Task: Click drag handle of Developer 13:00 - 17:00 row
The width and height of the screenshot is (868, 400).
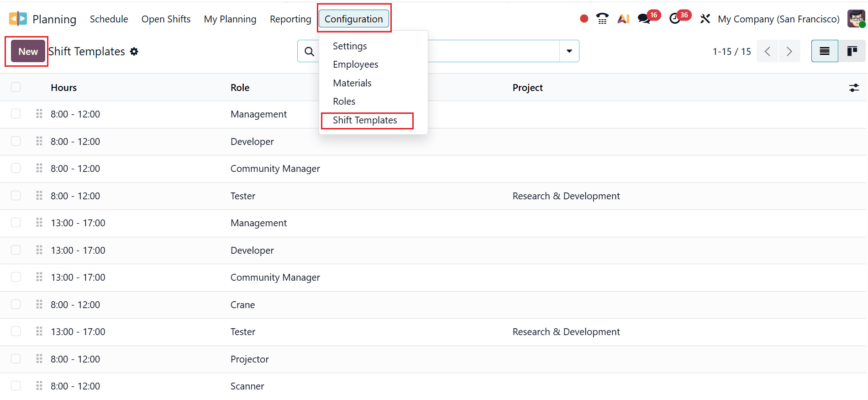Action: point(39,250)
